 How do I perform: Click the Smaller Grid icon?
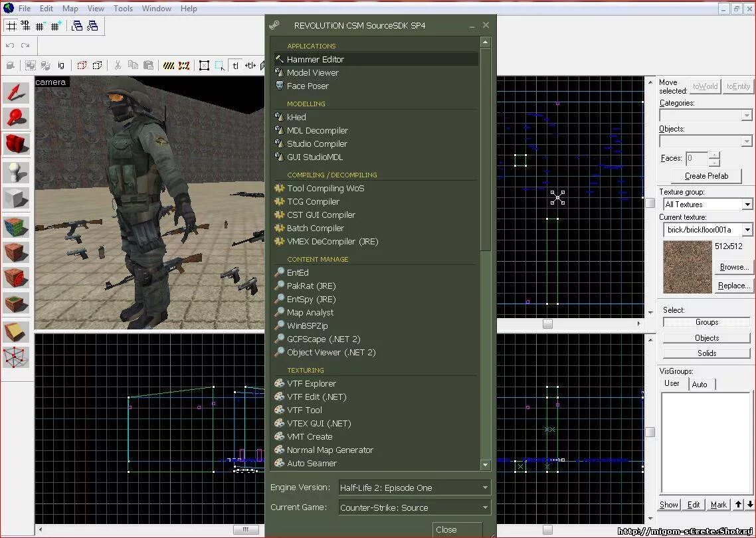click(40, 26)
